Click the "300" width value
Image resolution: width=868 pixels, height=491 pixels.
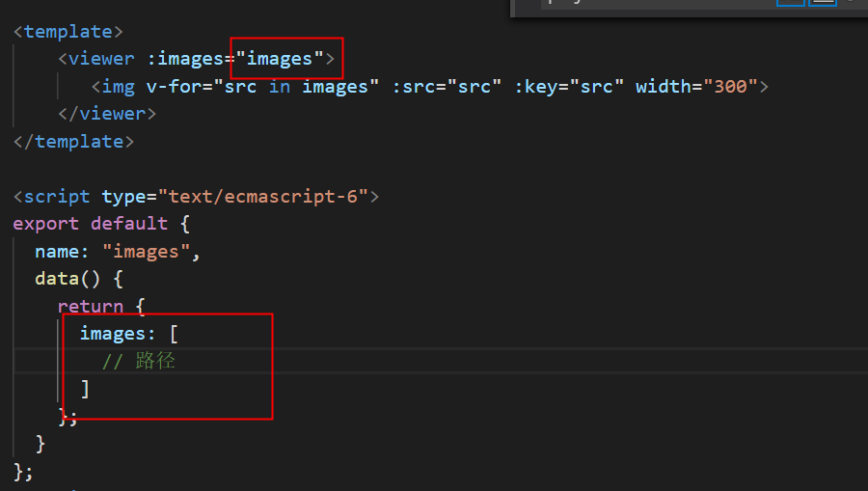click(x=730, y=87)
